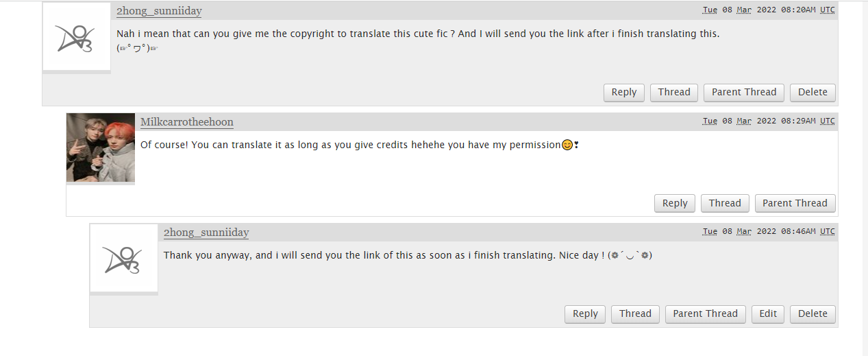Viewport: 868px width, 356px height.
Task: Open Thread for the 08:46AM comment
Action: [x=635, y=314]
